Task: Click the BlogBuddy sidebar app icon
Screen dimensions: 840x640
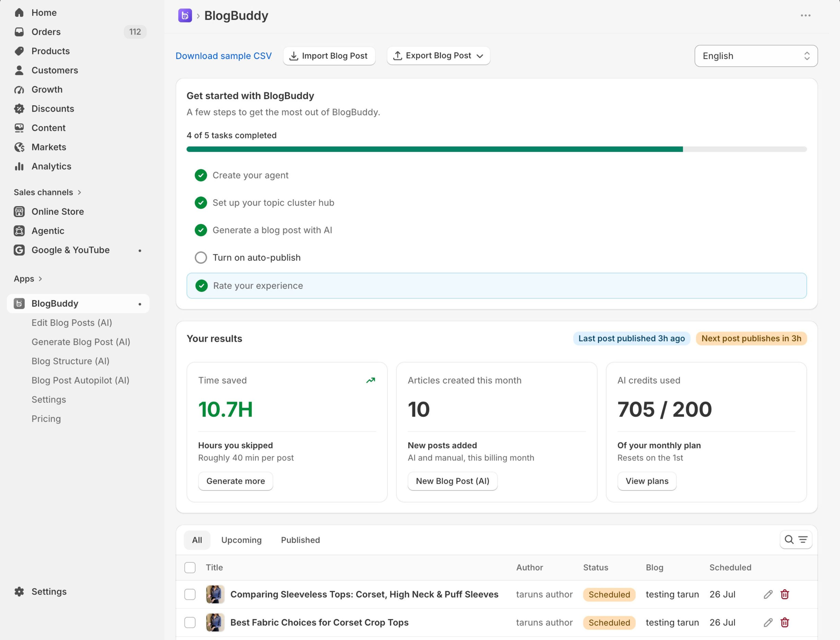Action: click(x=19, y=304)
